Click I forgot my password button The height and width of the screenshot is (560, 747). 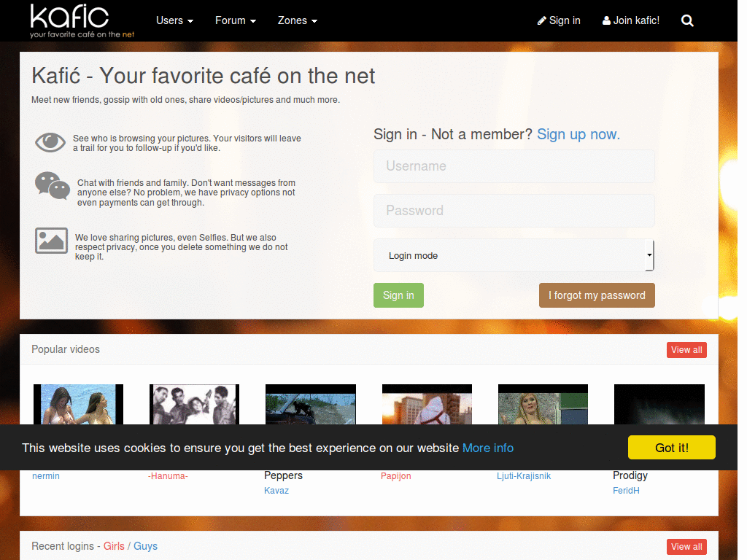point(597,295)
